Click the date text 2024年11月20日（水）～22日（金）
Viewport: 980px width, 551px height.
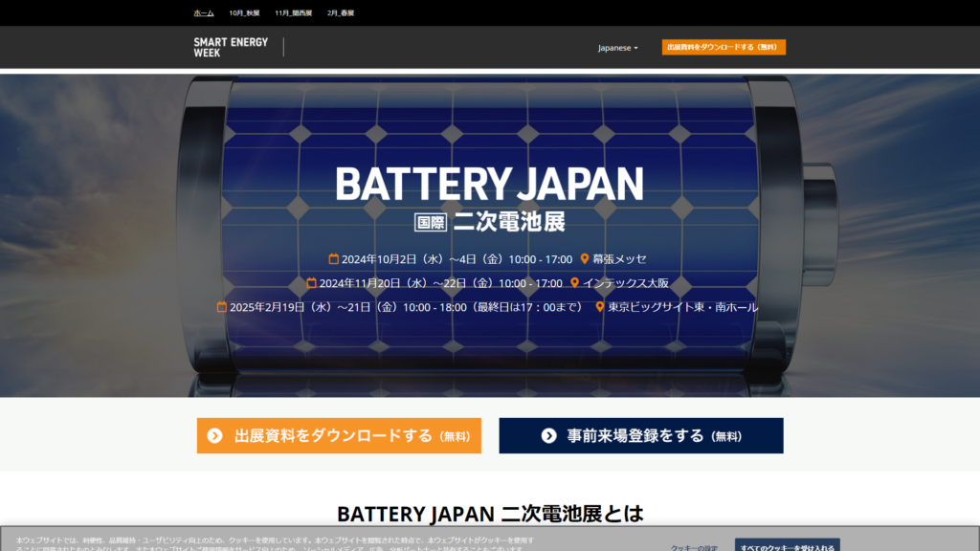tap(406, 283)
